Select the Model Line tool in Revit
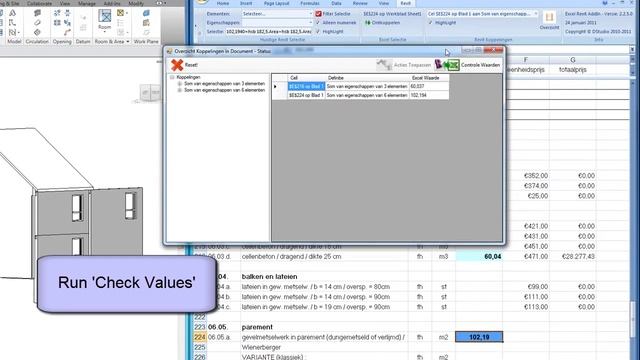Image resolution: width=640 pixels, height=360 pixels. tap(12, 22)
